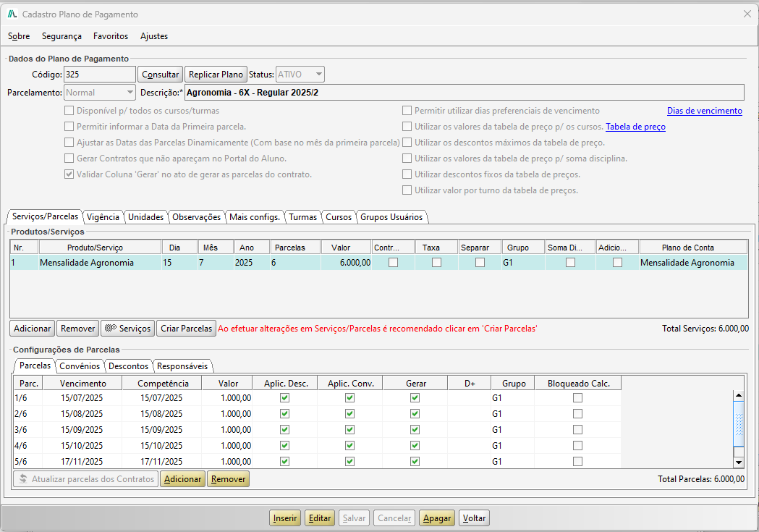Click Remover button under Produtos/Serviços

(x=78, y=328)
